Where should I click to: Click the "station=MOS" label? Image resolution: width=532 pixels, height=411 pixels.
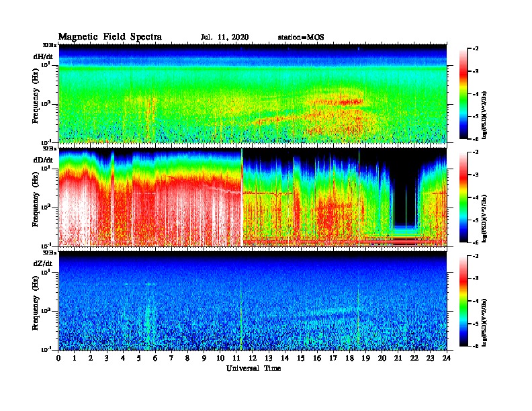[301, 38]
